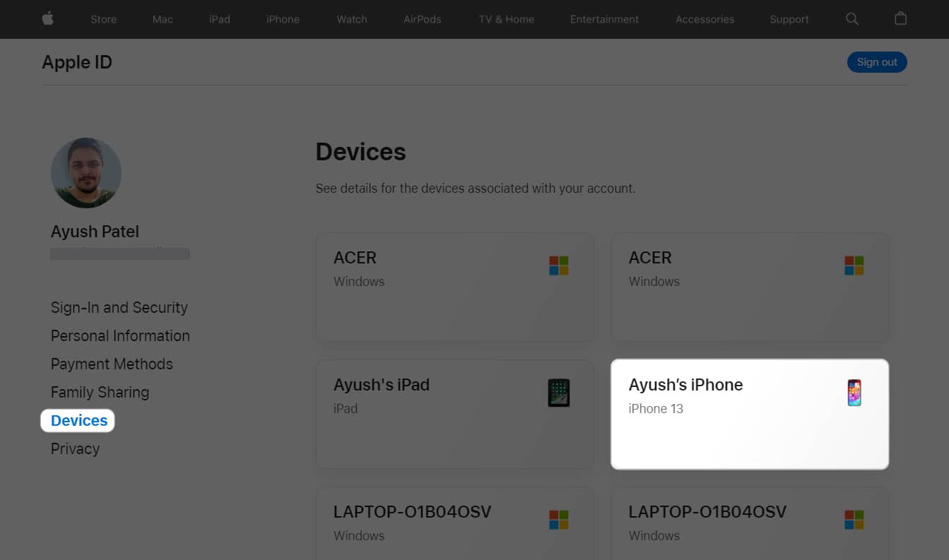Open the shopping bag icon

(x=900, y=19)
